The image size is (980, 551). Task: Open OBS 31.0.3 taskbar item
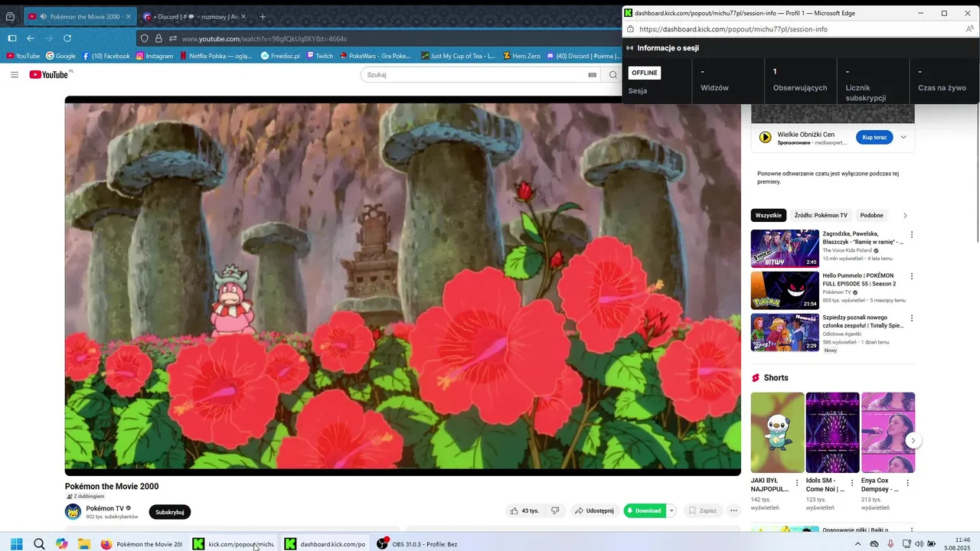click(417, 544)
